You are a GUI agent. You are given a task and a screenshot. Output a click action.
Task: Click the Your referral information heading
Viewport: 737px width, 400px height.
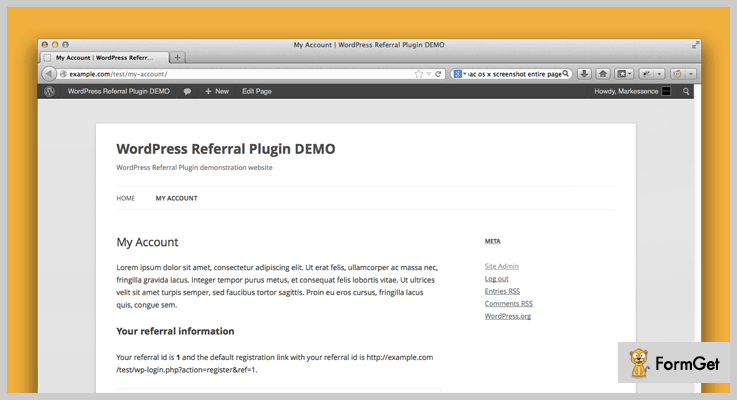pos(175,331)
